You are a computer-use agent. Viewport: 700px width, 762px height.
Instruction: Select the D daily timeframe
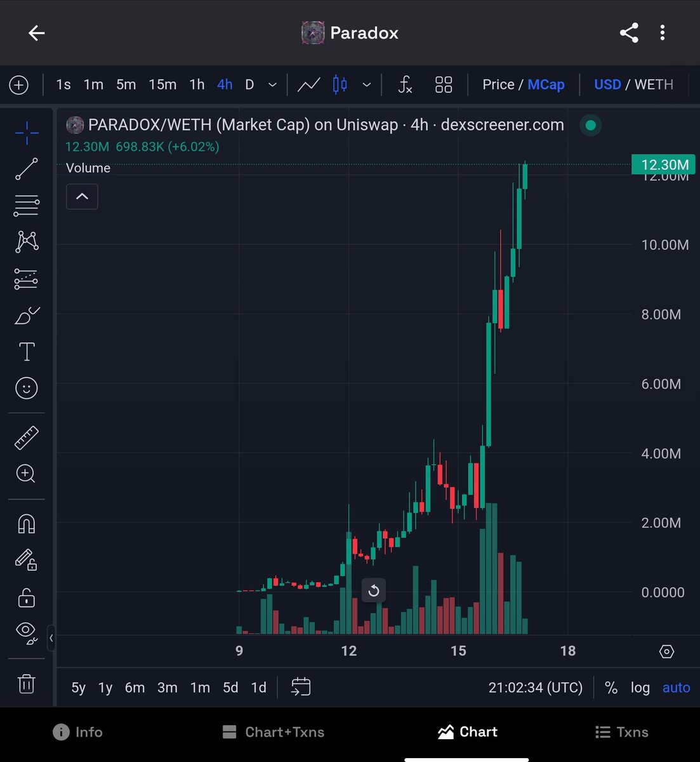(249, 84)
